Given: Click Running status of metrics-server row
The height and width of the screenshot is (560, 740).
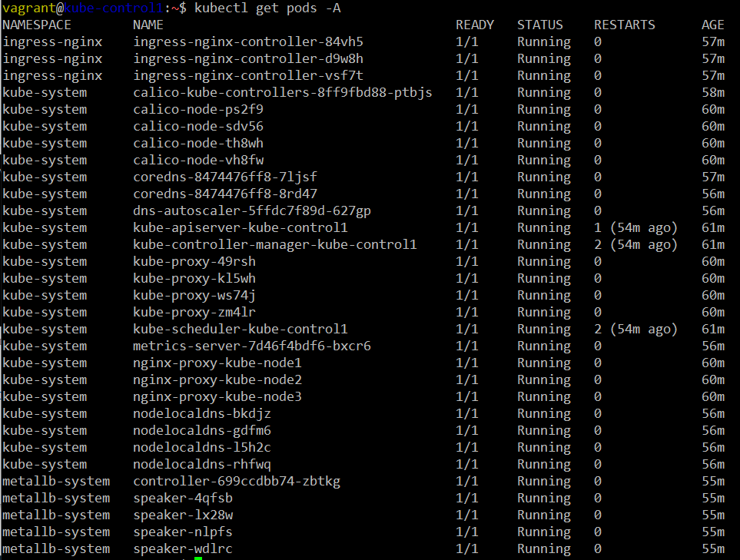Looking at the screenshot, I should coord(544,346).
